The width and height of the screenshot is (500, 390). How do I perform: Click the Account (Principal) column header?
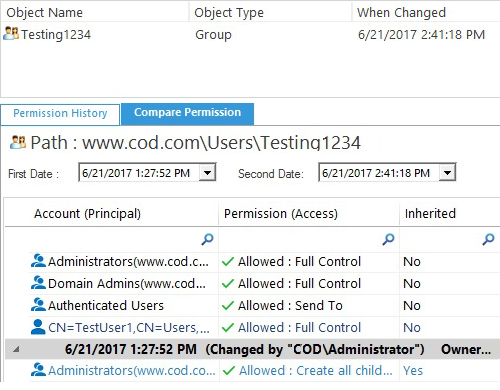click(x=111, y=213)
